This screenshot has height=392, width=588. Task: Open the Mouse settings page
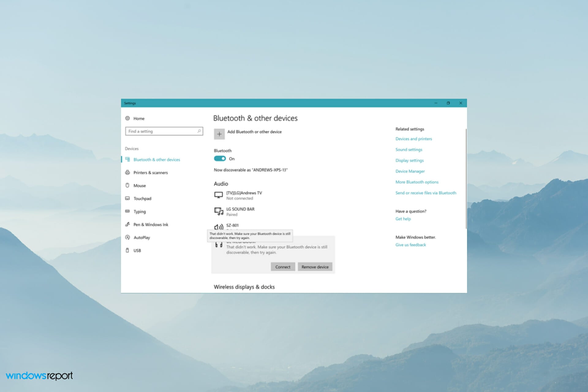coord(140,186)
